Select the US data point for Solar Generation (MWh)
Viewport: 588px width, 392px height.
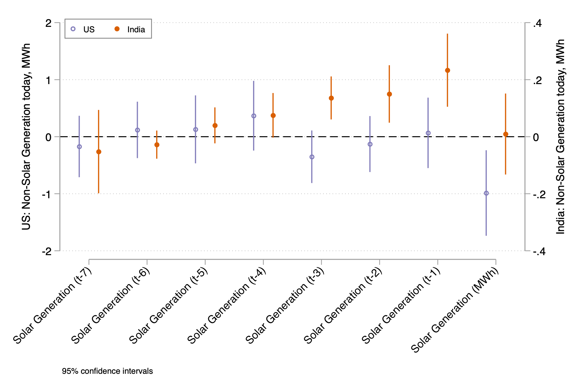coord(486,193)
